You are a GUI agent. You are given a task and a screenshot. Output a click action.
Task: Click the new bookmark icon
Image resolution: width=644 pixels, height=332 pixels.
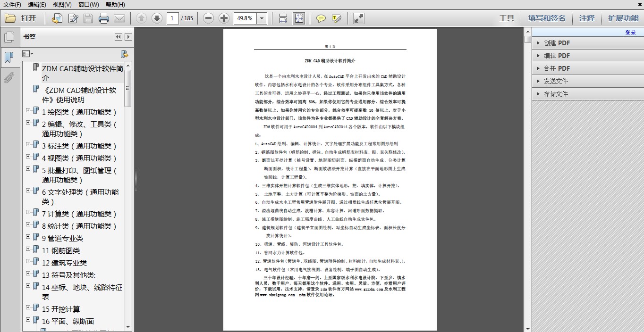(x=124, y=54)
